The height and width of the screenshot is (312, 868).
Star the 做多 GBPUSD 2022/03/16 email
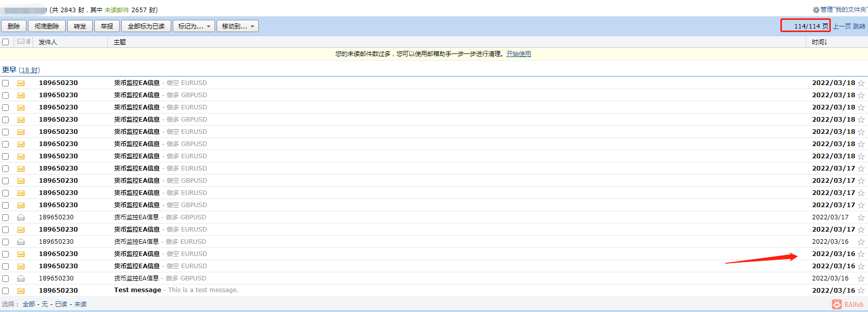(861, 278)
